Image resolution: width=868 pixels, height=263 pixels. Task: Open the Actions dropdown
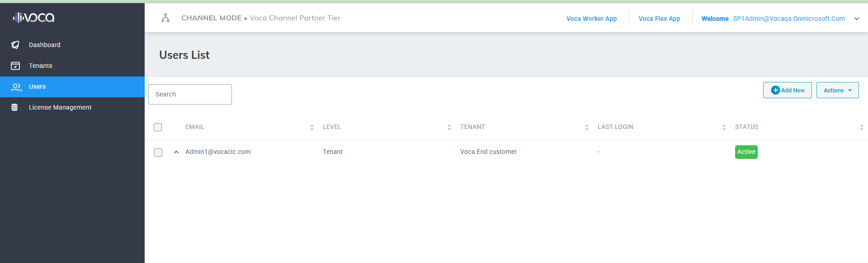click(837, 90)
